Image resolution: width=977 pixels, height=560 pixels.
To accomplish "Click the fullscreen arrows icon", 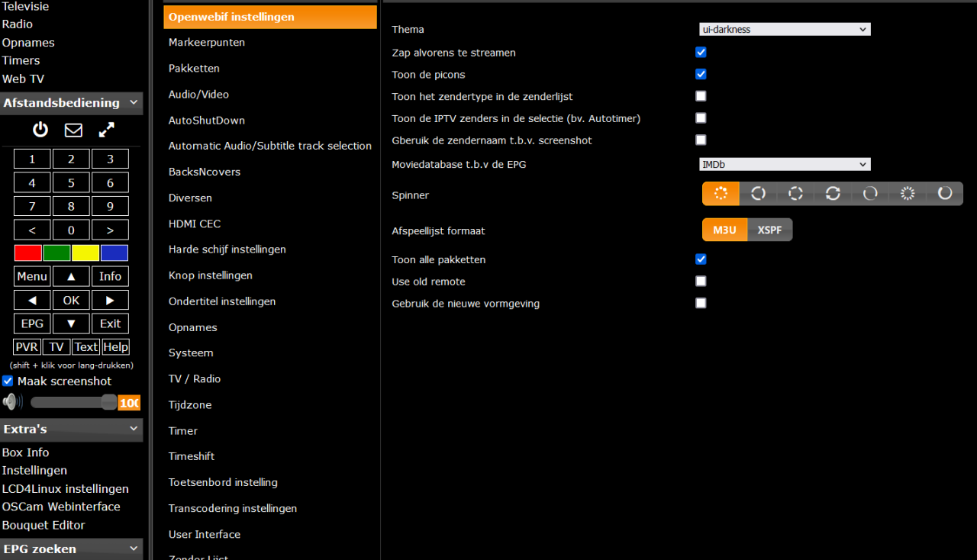I will point(105,130).
